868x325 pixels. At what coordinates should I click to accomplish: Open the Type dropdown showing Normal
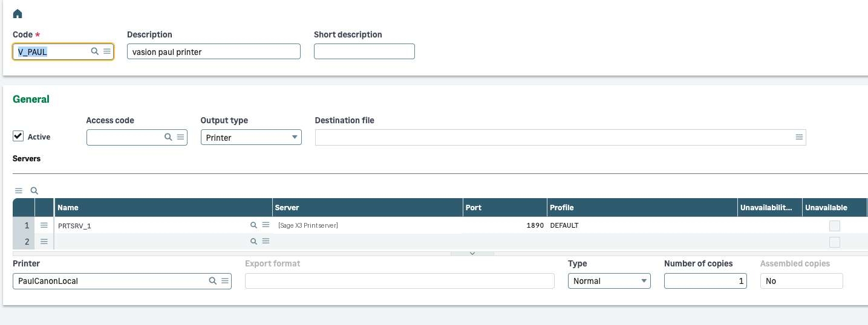[x=609, y=281]
